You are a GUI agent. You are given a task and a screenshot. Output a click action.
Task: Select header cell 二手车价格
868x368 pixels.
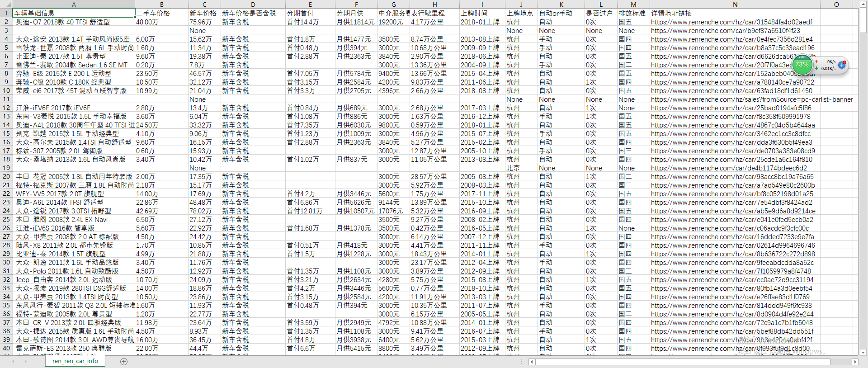tap(161, 13)
